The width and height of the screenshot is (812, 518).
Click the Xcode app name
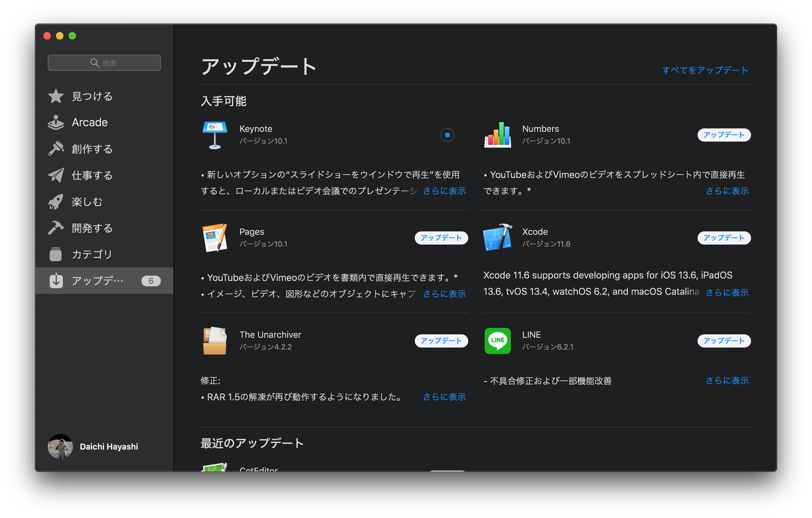[x=535, y=232]
